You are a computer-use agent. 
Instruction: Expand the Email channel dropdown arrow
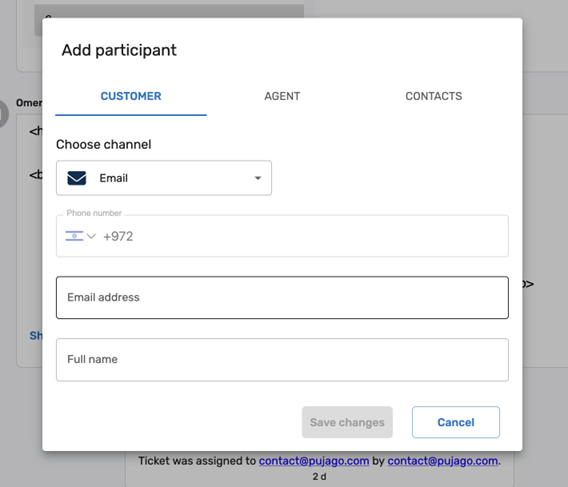[258, 178]
